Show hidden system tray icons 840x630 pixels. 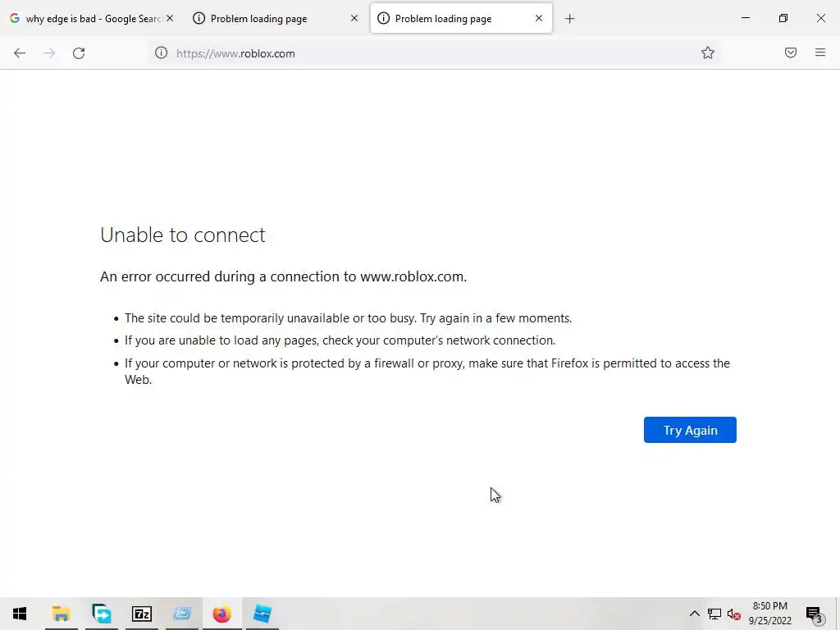694,614
